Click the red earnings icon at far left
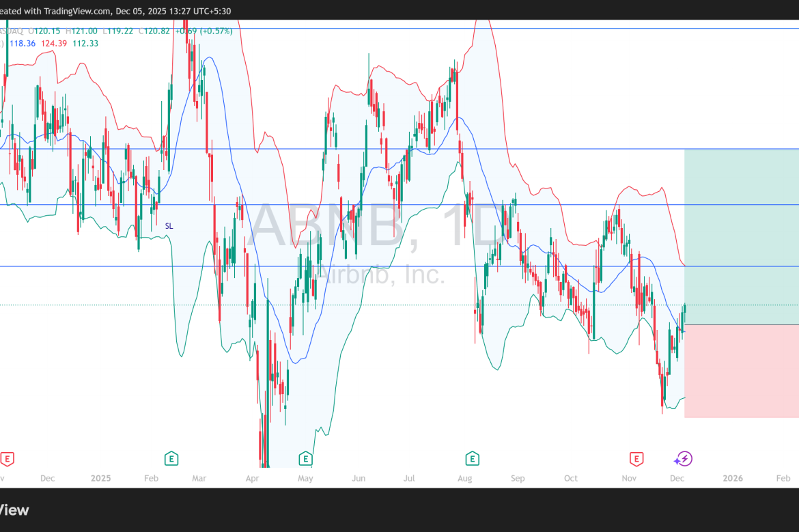Image resolution: width=799 pixels, height=532 pixels. pyautogui.click(x=7, y=458)
